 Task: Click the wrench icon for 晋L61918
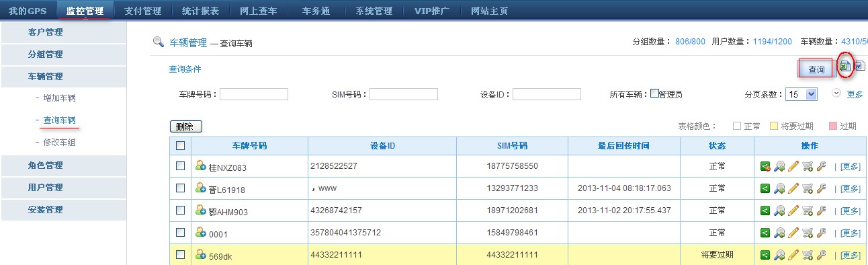click(x=821, y=188)
